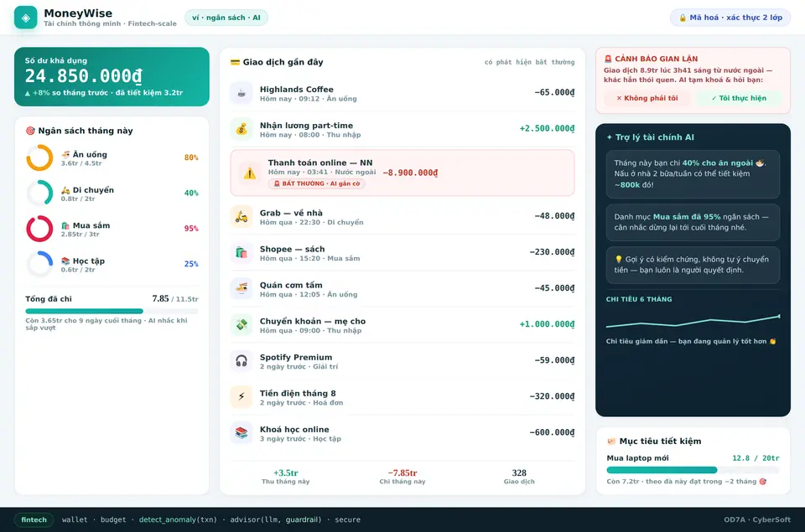Click advisor(llm, guardrail) in the footer

click(x=276, y=519)
